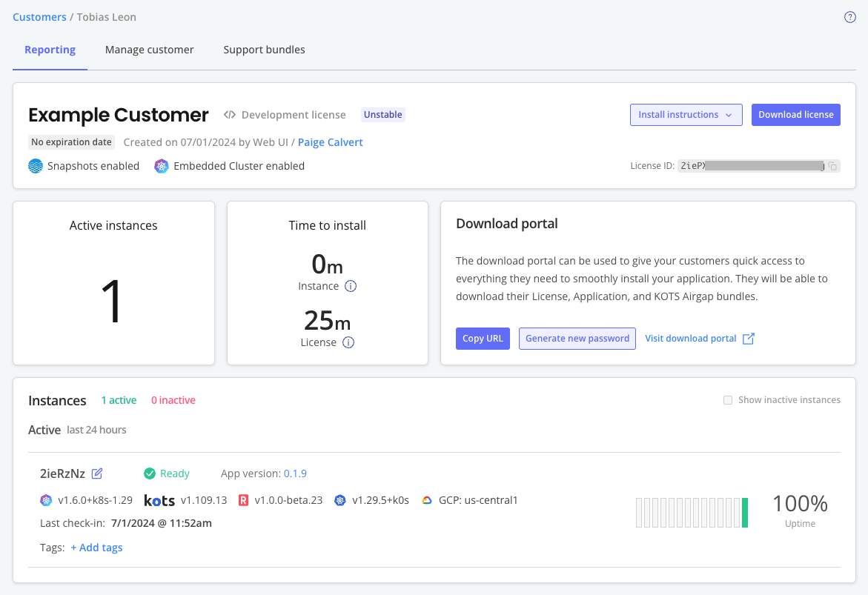
Task: Click the info icon next to License
Action: pos(347,342)
